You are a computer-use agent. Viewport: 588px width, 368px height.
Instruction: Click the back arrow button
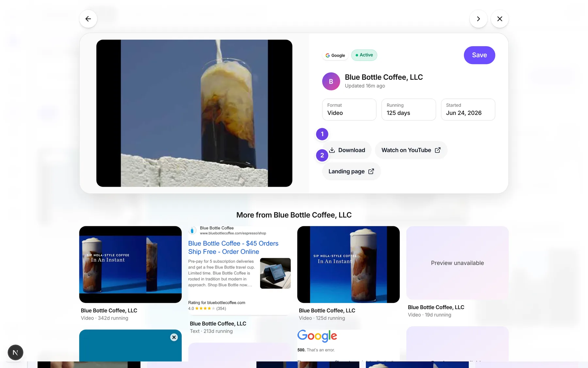88,19
